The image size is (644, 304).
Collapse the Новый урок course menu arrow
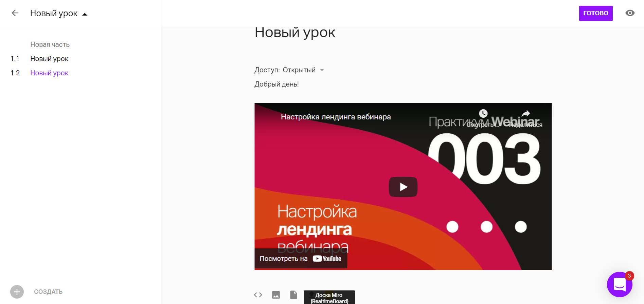(x=85, y=14)
